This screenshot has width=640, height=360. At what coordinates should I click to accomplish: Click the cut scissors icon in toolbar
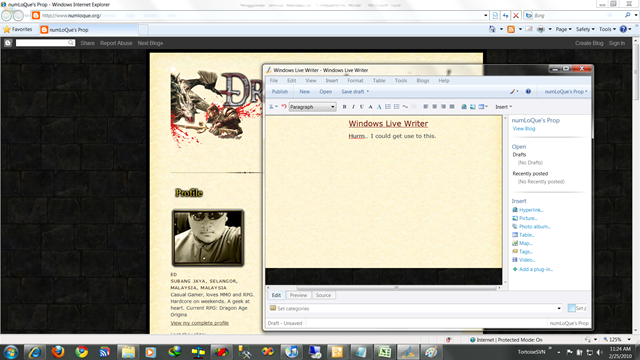click(272, 107)
